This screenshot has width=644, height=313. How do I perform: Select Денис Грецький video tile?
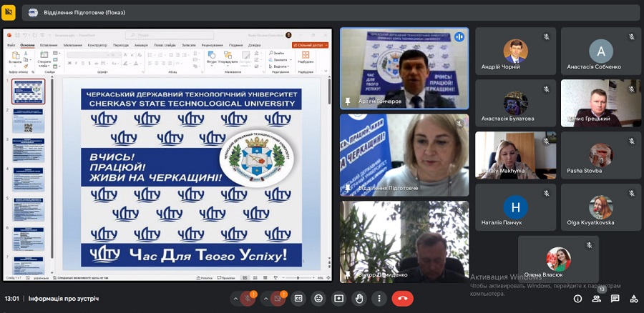pos(601,103)
